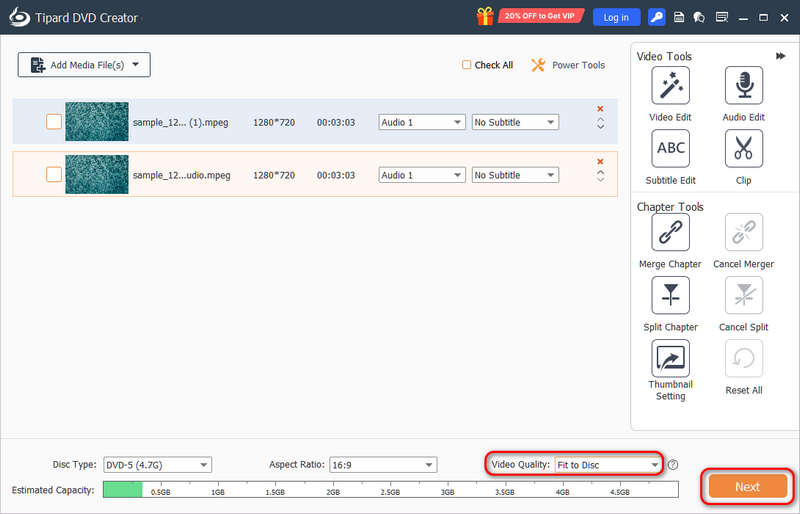
Task: Open the Video Edit tool
Action: point(670,86)
